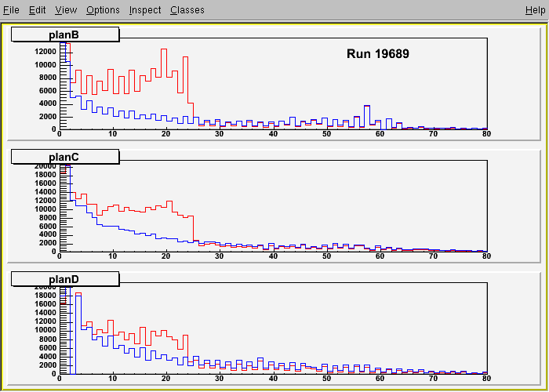Open the View menu
549x392 pixels.
coord(66,10)
